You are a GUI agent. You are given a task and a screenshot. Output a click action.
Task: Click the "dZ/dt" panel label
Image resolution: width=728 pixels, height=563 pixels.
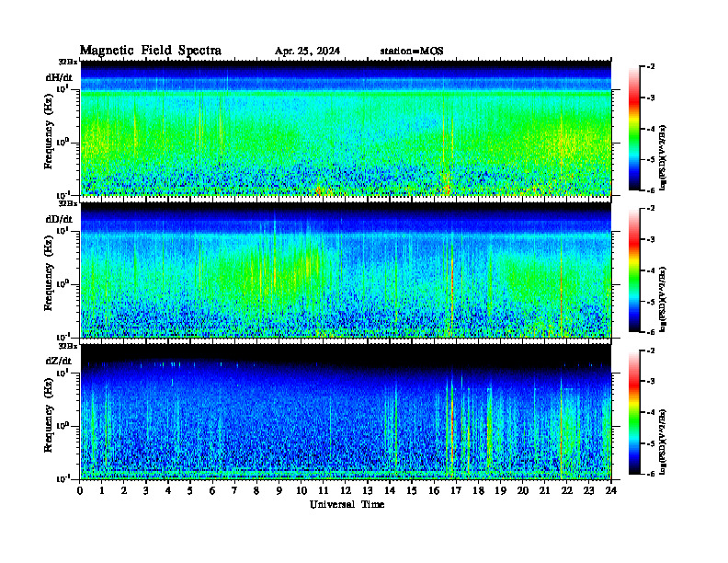tap(59, 361)
